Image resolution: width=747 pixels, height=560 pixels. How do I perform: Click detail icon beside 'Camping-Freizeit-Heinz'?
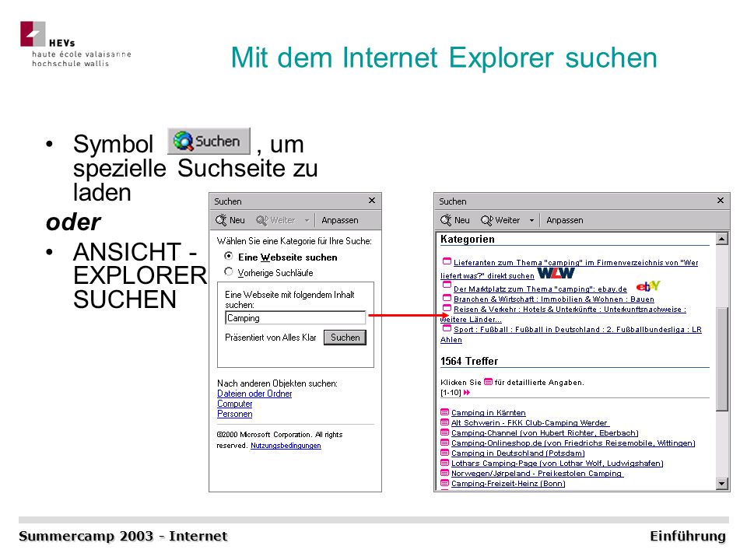(444, 483)
